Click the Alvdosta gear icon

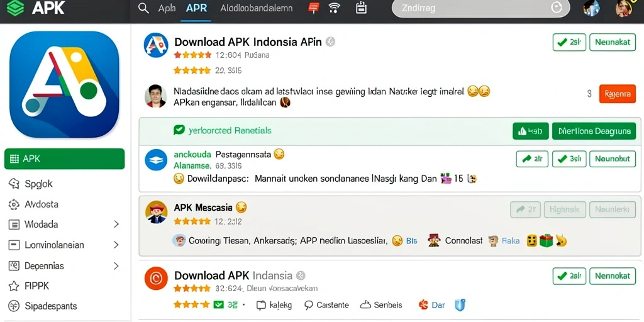pos(14,204)
